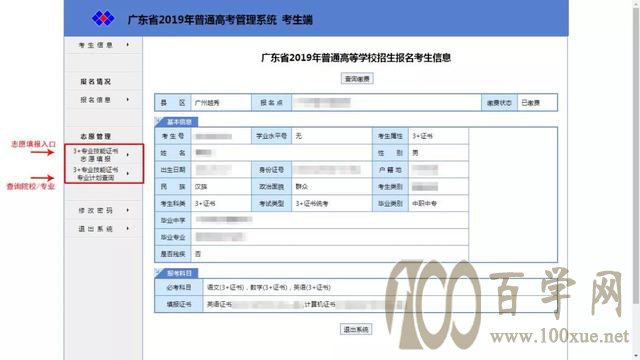Click the arrow beside 报名信息
The height and width of the screenshot is (360, 640).
point(128,100)
